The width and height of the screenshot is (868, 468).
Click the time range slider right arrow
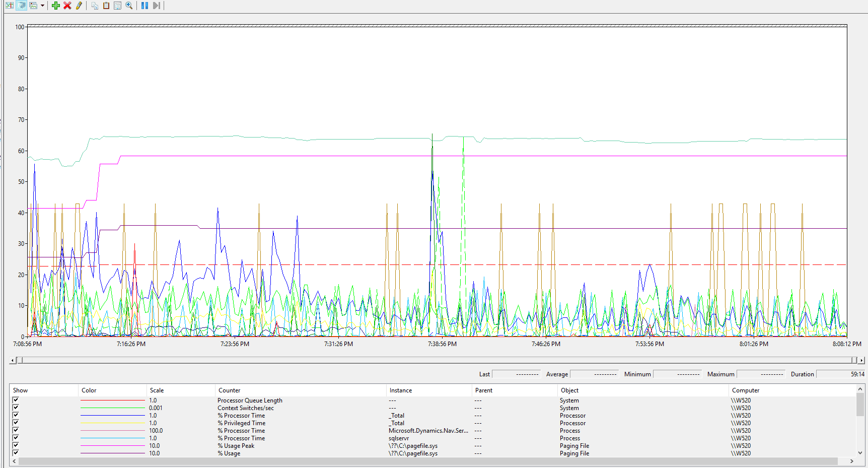pyautogui.click(x=861, y=360)
